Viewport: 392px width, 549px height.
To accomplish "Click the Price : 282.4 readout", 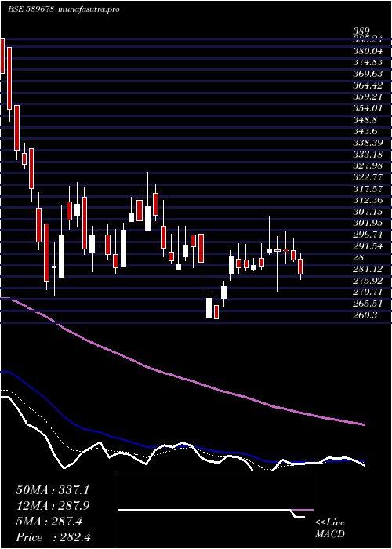I will click(53, 537).
